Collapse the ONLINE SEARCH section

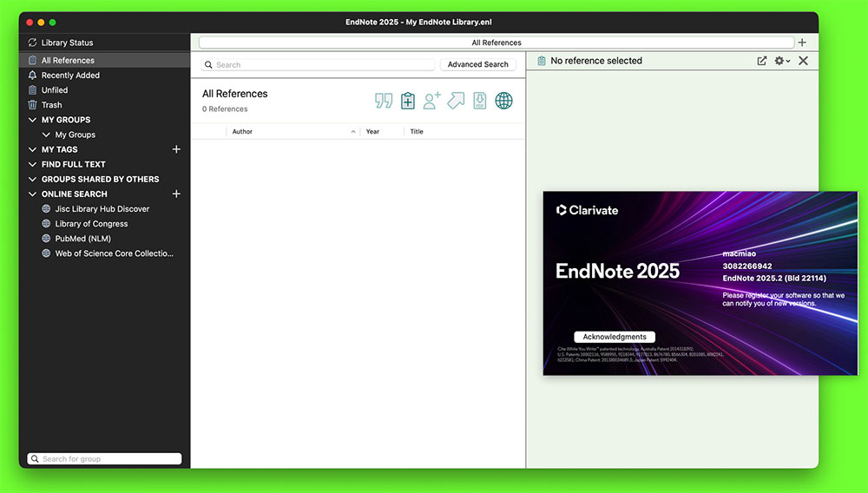coord(32,194)
